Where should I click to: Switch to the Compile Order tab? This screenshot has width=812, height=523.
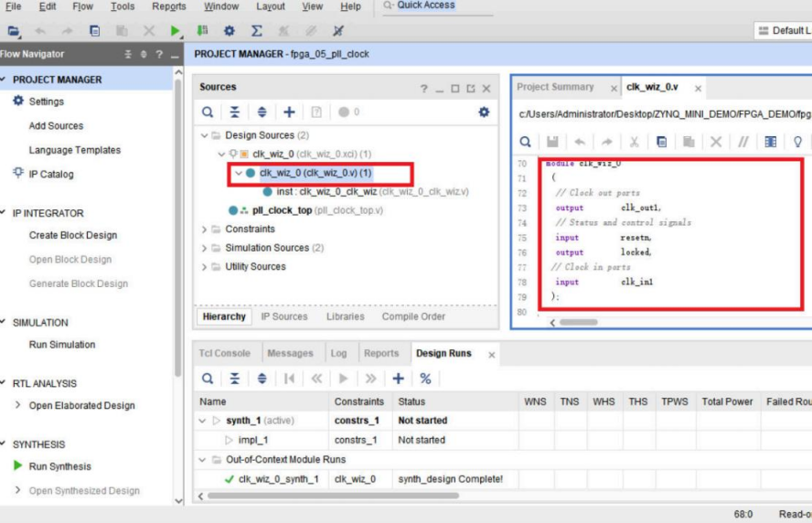click(x=413, y=316)
